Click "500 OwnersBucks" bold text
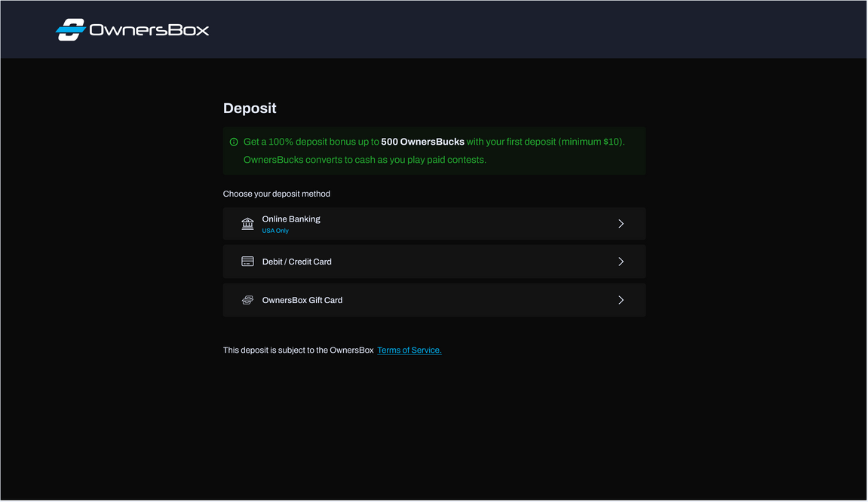Screen dimensions: 868x502 [x=422, y=142]
